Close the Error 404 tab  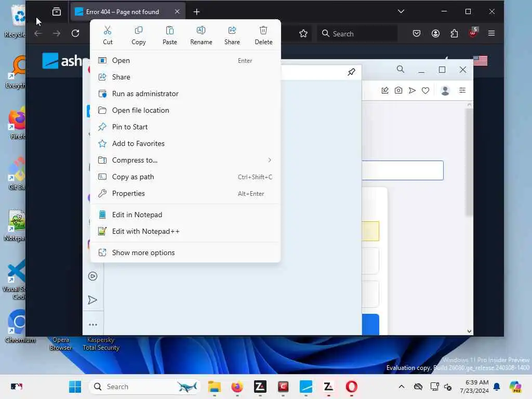(x=177, y=11)
